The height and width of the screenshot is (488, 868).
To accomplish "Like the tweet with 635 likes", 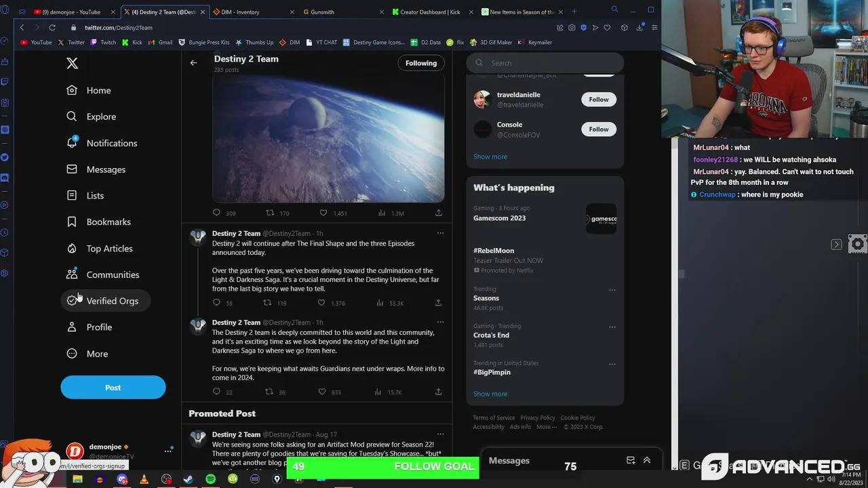I will 322,392.
